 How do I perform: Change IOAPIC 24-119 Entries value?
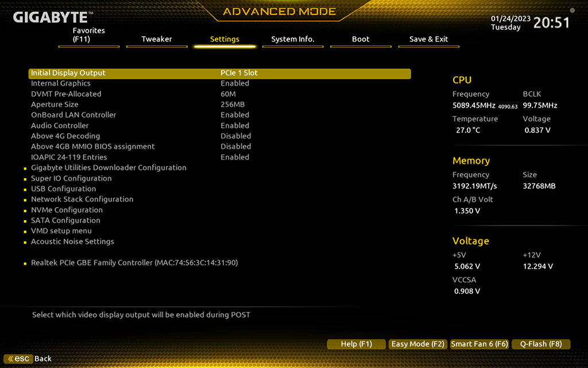tap(235, 157)
